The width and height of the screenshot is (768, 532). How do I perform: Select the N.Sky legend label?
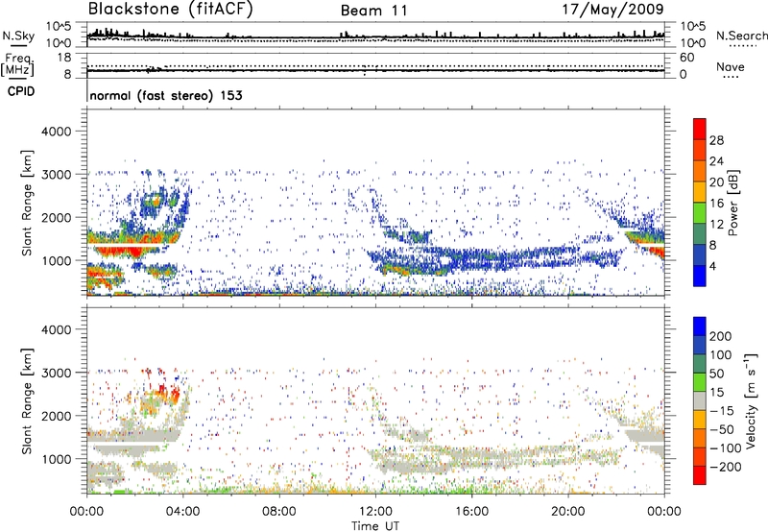[x=18, y=36]
